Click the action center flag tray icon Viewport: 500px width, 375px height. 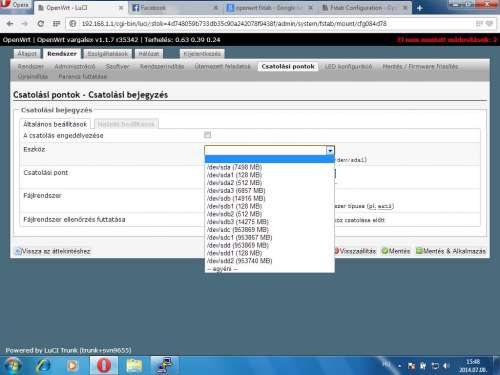tap(412, 366)
